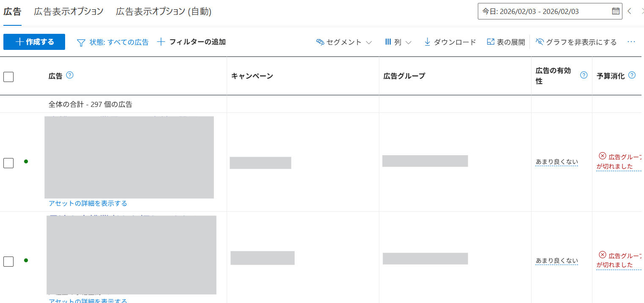Click フィルターの追加 to add filter

tap(192, 42)
